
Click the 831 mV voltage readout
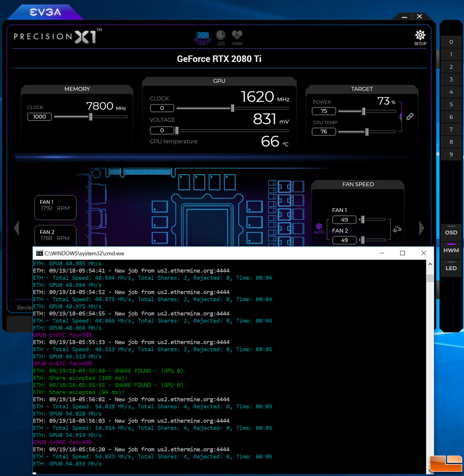271,119
